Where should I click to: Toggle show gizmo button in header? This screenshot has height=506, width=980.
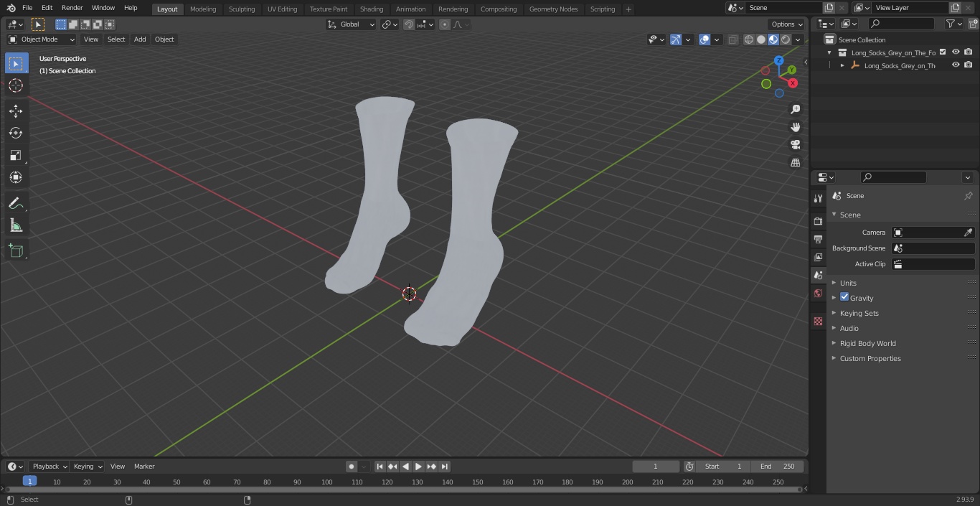pyautogui.click(x=675, y=39)
